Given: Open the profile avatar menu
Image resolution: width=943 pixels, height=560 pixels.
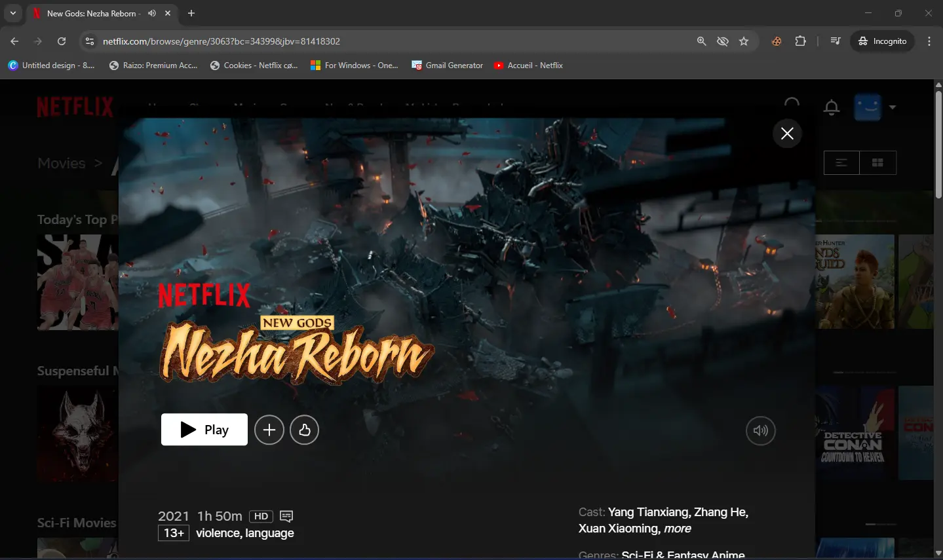Looking at the screenshot, I should pyautogui.click(x=868, y=107).
